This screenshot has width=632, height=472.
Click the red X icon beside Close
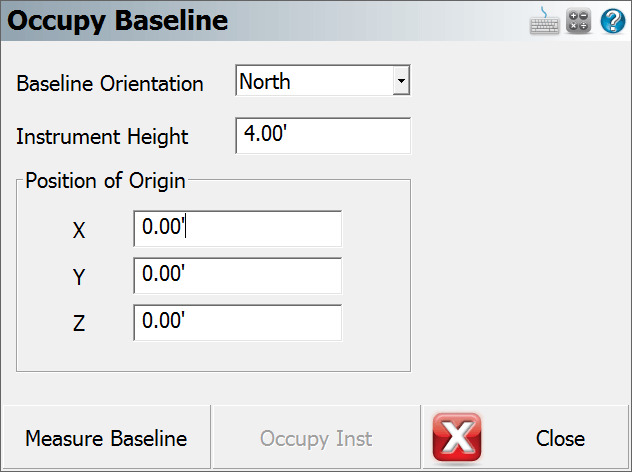click(457, 437)
